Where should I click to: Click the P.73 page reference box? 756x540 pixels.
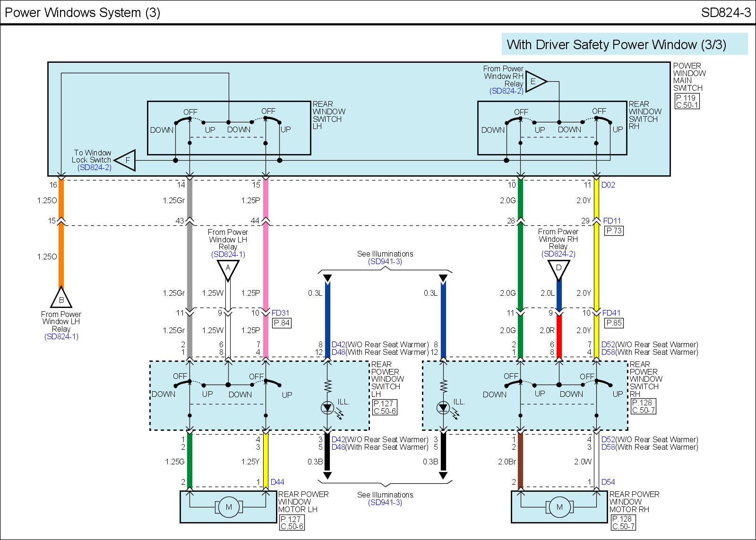coord(614,231)
